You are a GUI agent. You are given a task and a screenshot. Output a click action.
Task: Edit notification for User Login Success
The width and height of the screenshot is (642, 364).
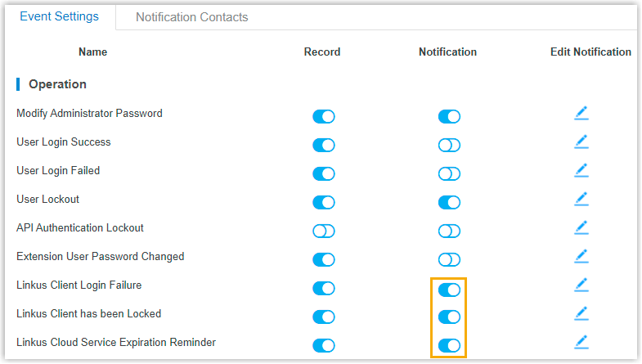(x=581, y=142)
